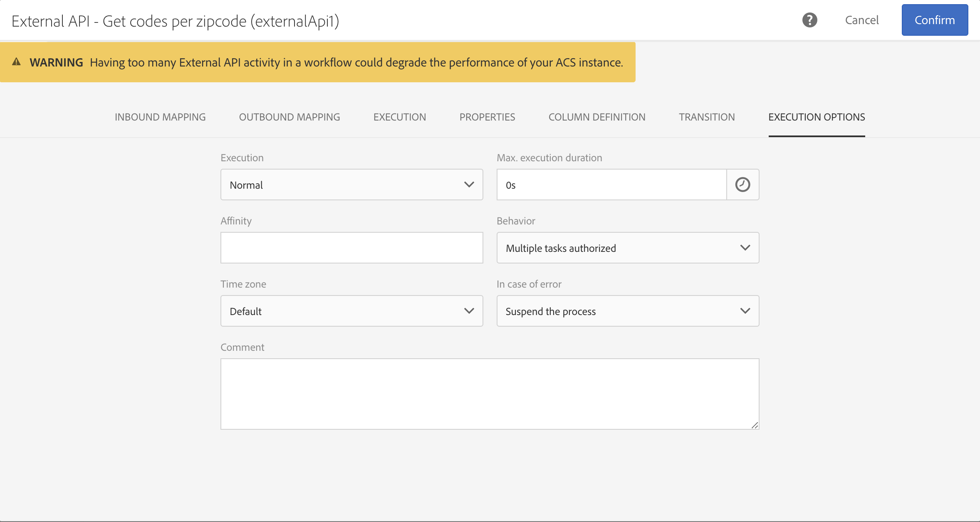The height and width of the screenshot is (522, 980).
Task: Go to the Properties tab
Action: tap(487, 117)
